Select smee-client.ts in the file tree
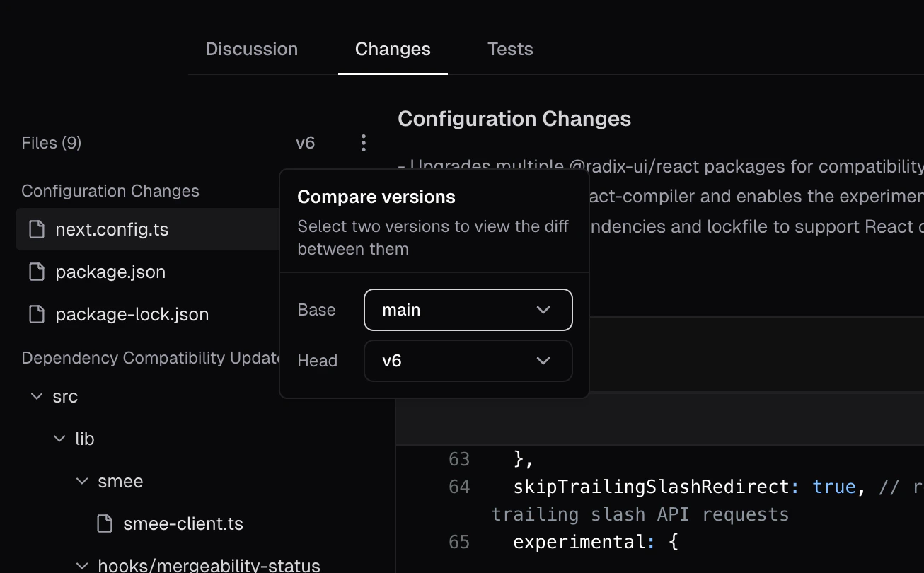This screenshot has width=924, height=573. tap(183, 523)
